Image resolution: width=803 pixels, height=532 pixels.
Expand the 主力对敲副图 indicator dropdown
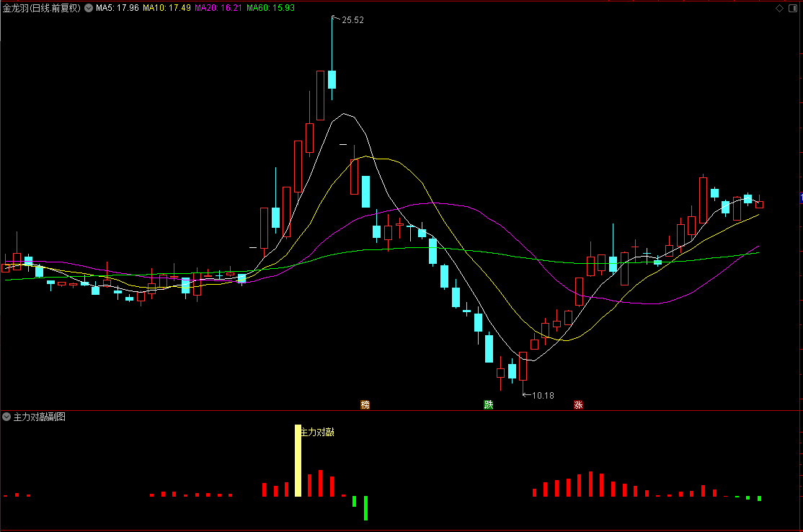(6, 417)
